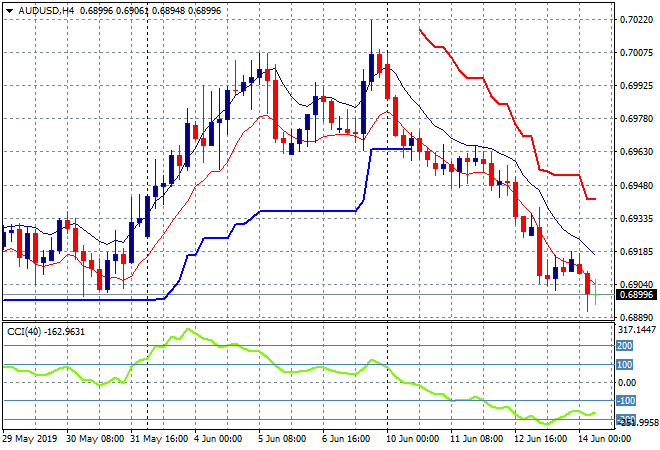Click the 10 Jun 00:00 time label
Image resolution: width=660 pixels, height=450 pixels.
(x=412, y=439)
